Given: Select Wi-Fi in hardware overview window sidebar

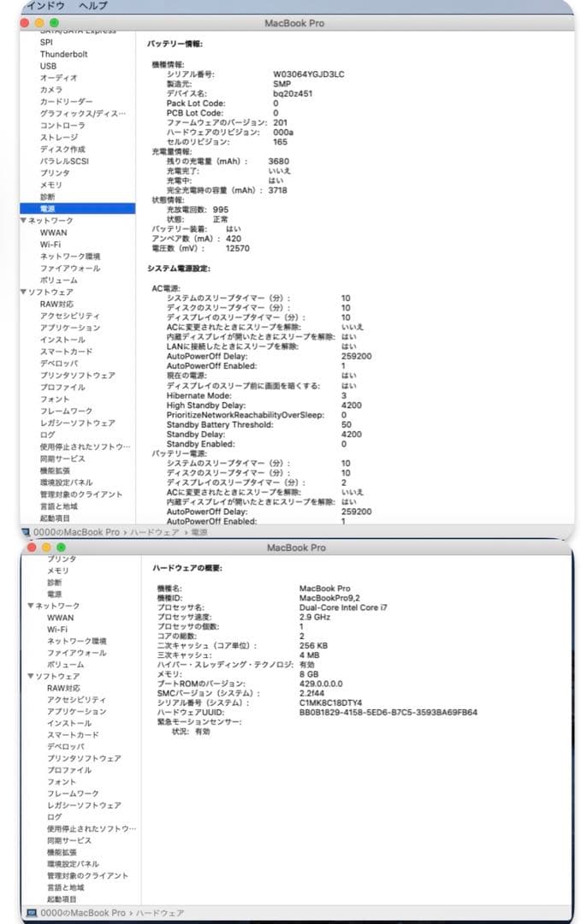Looking at the screenshot, I should [57, 630].
